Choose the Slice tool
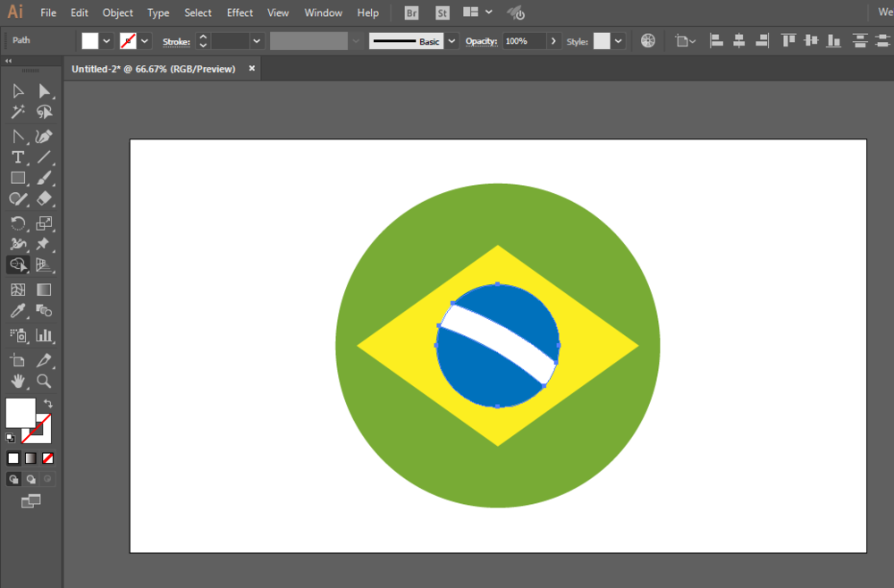 pos(44,360)
